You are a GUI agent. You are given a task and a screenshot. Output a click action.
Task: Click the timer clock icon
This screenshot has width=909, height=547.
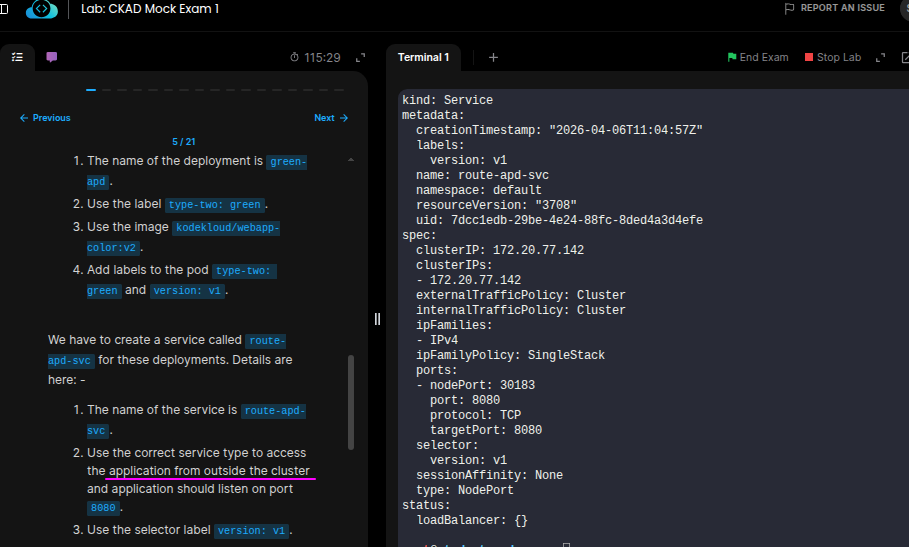click(295, 57)
